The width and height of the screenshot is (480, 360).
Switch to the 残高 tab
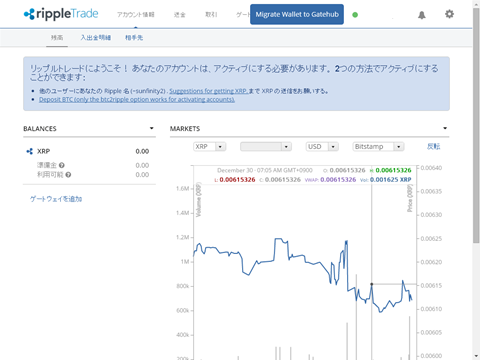click(x=57, y=38)
